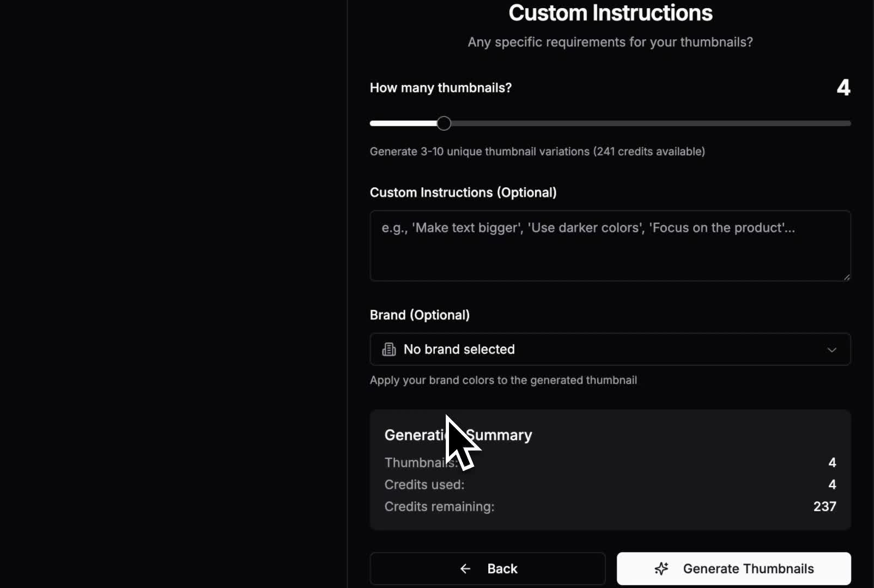Image resolution: width=874 pixels, height=588 pixels.
Task: Open the 'No brand selected' dropdown
Action: coord(610,350)
